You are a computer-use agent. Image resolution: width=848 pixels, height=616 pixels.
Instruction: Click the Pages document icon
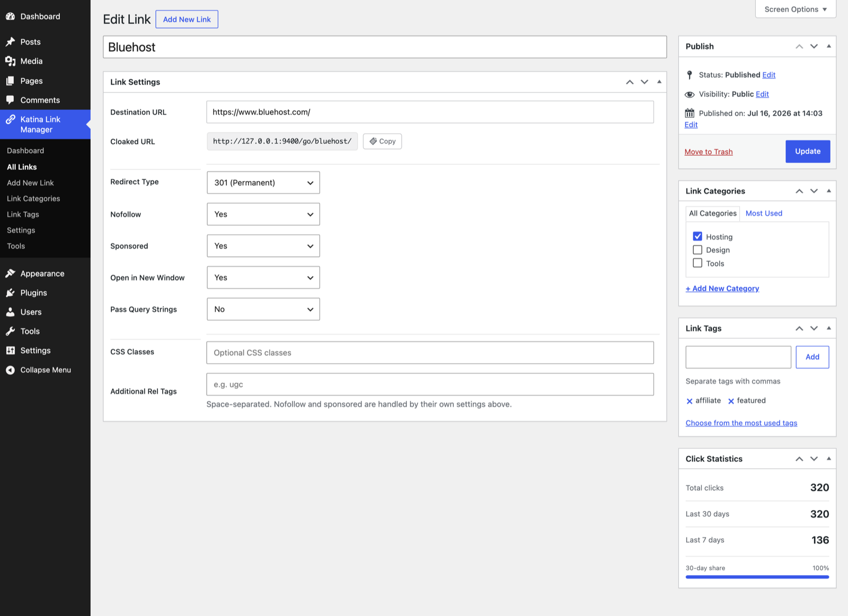coord(10,81)
